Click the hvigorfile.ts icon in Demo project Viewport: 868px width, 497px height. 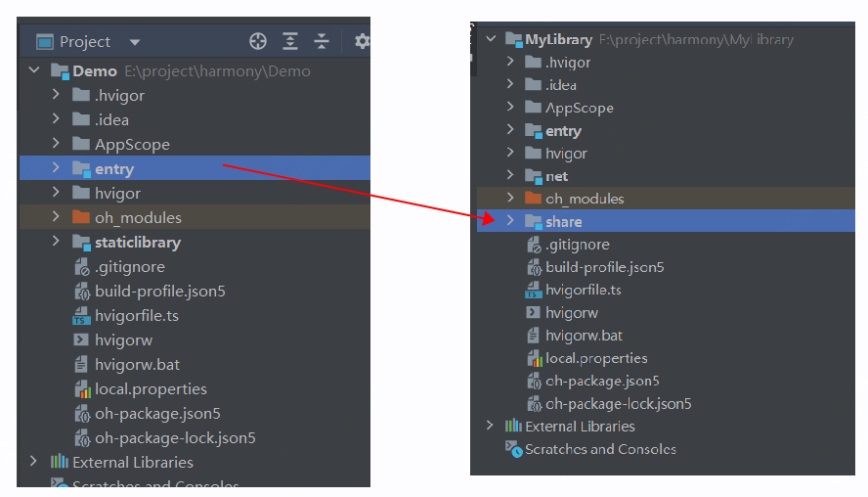point(80,316)
